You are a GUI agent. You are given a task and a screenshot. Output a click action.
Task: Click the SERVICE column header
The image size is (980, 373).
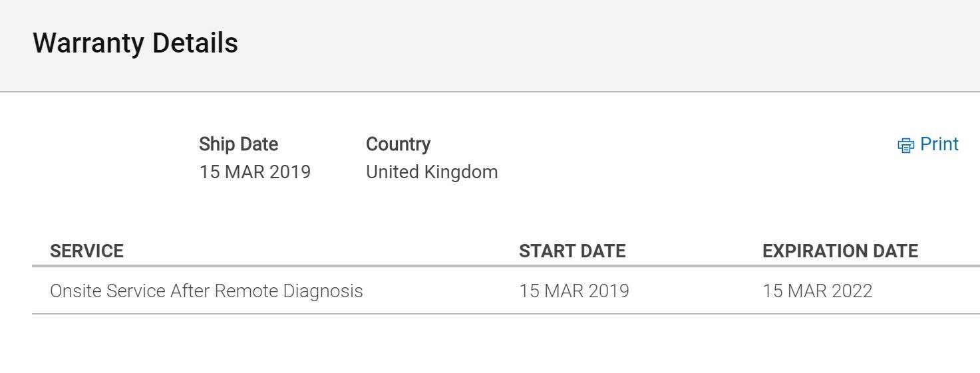86,251
